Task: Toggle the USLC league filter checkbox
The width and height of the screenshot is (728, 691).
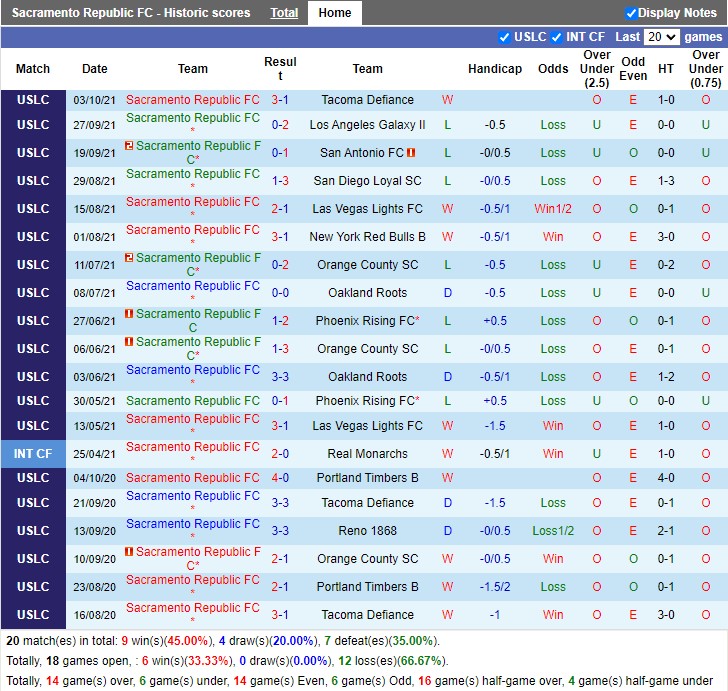Action: click(x=505, y=37)
